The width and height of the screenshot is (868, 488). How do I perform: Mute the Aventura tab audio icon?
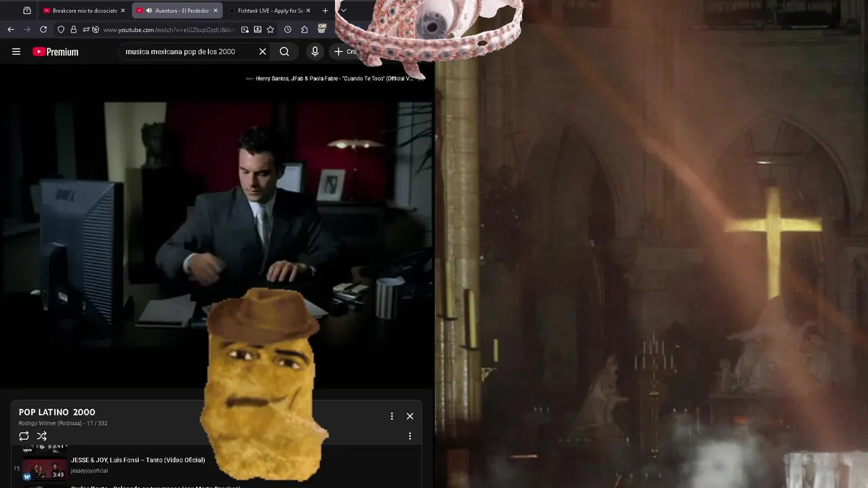[149, 11]
